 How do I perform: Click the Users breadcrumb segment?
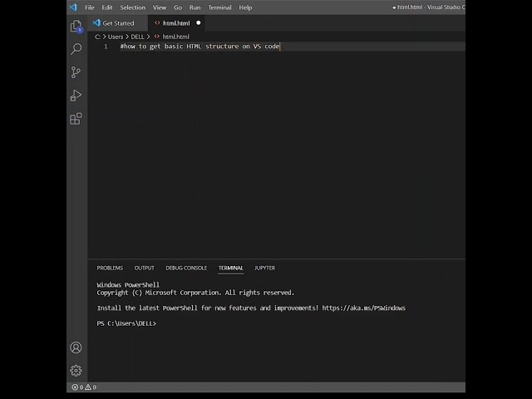pyautogui.click(x=116, y=37)
